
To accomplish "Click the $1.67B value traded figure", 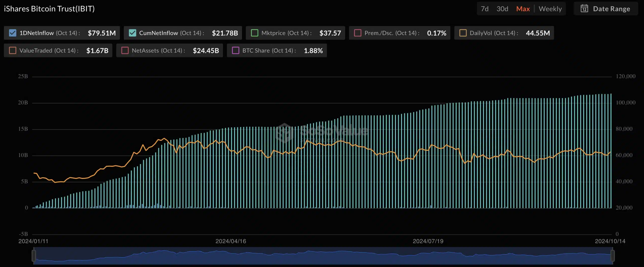I will [x=97, y=51].
